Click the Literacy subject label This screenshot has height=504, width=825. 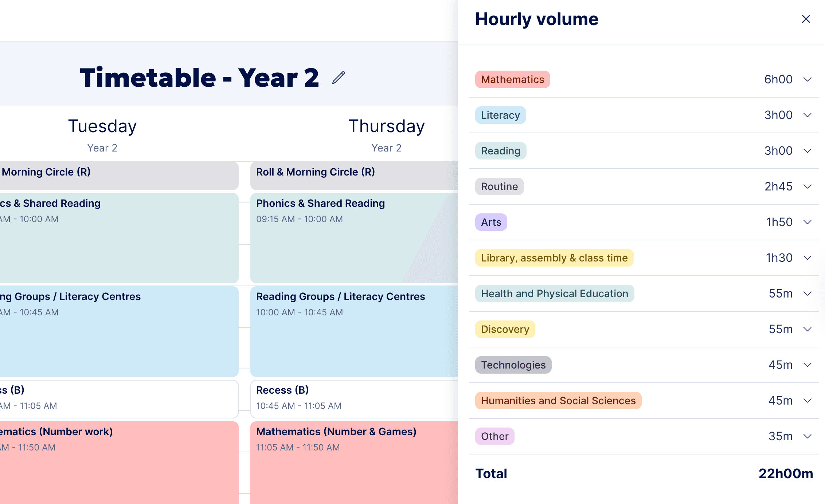click(x=500, y=115)
